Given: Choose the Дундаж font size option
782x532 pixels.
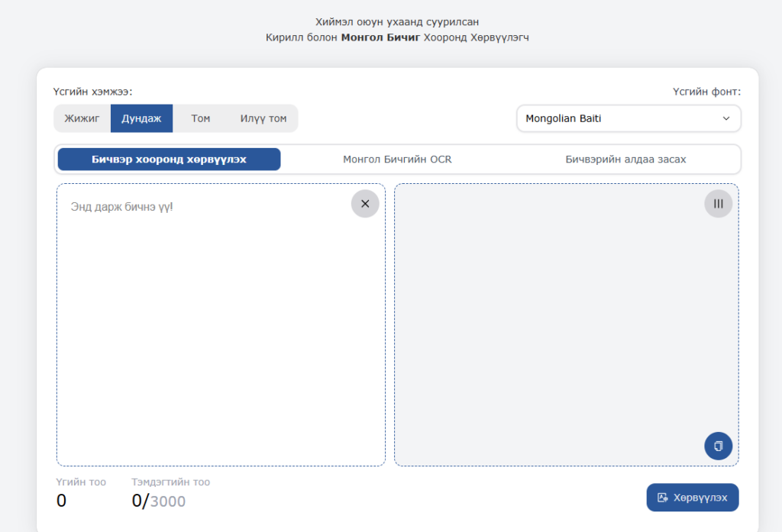Looking at the screenshot, I should tap(141, 118).
